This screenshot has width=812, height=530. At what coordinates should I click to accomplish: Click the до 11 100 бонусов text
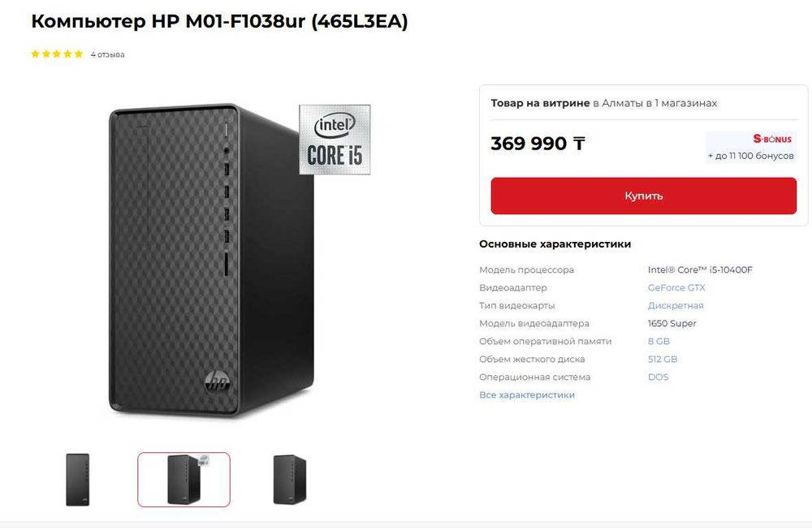tap(751, 156)
